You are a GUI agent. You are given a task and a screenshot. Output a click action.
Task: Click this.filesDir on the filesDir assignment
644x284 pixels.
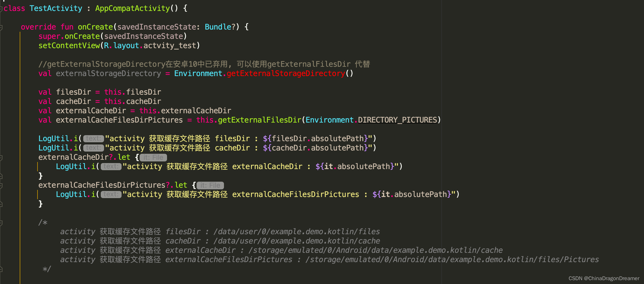[133, 92]
